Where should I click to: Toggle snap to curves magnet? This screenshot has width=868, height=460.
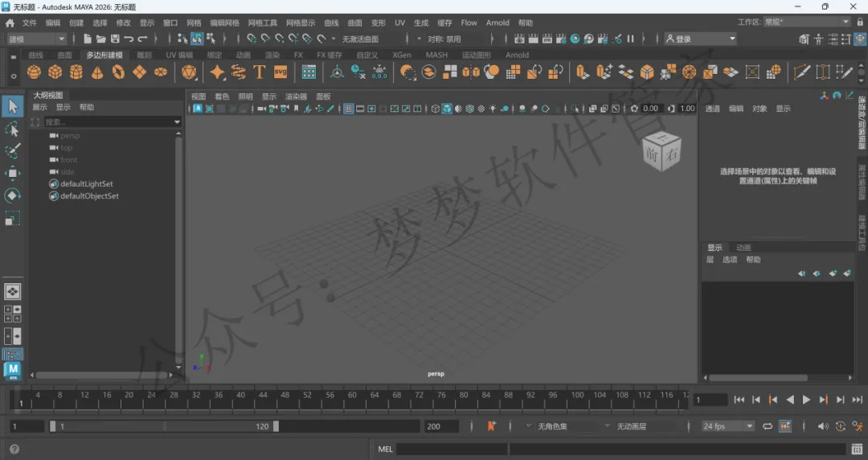(266, 39)
